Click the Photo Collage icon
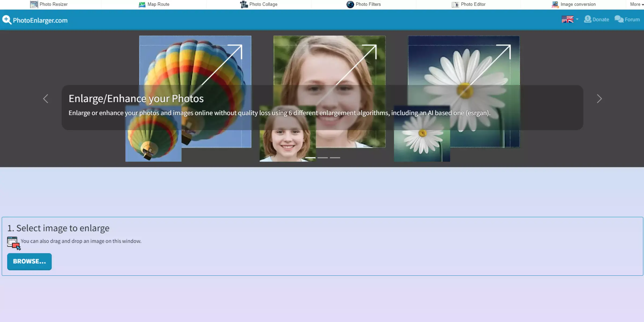 click(244, 4)
